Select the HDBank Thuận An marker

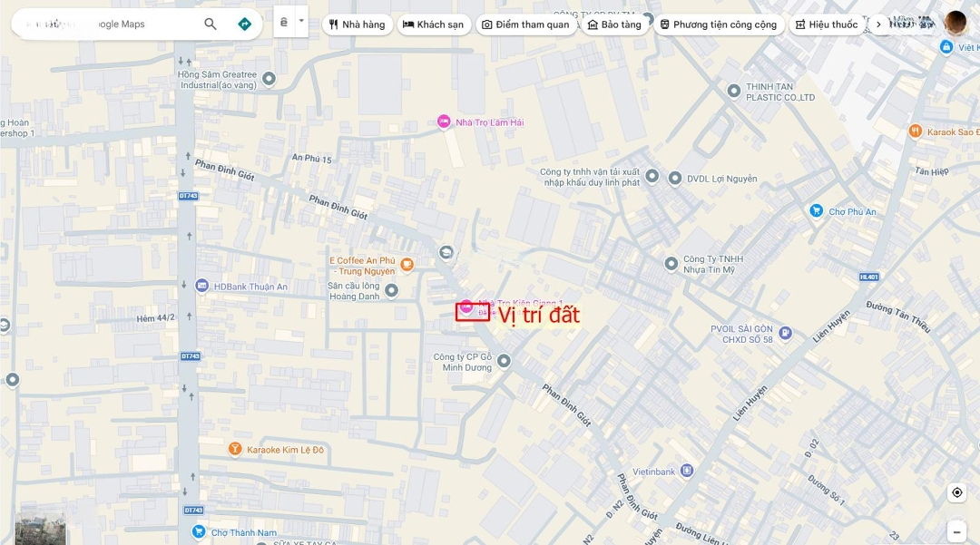pos(201,286)
